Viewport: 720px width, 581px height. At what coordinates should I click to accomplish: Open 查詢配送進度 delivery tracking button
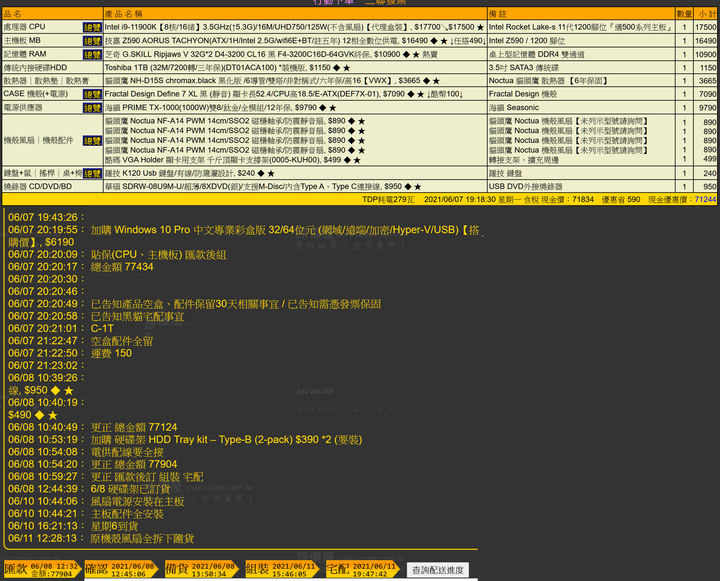click(x=438, y=570)
